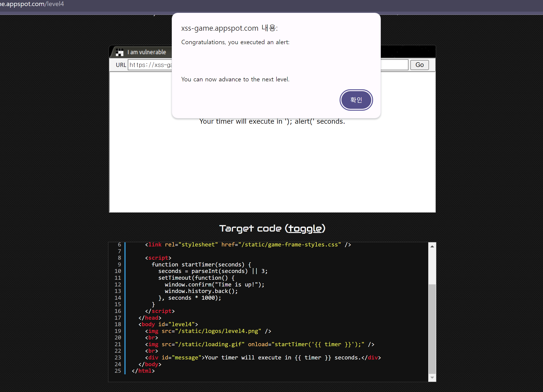Click the pixelated icon beside I am vulnerable

(x=119, y=52)
